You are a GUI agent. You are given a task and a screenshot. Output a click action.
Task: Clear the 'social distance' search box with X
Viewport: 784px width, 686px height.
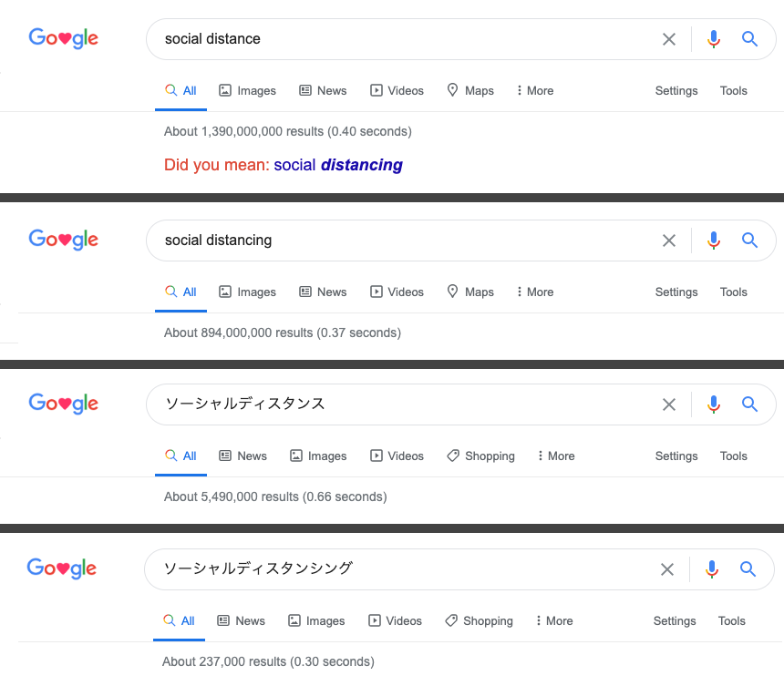[x=669, y=39]
